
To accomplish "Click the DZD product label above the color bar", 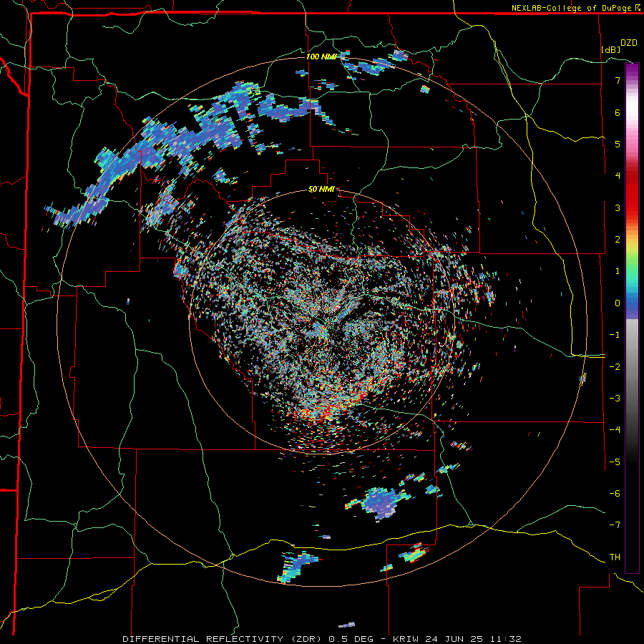I will tap(629, 43).
